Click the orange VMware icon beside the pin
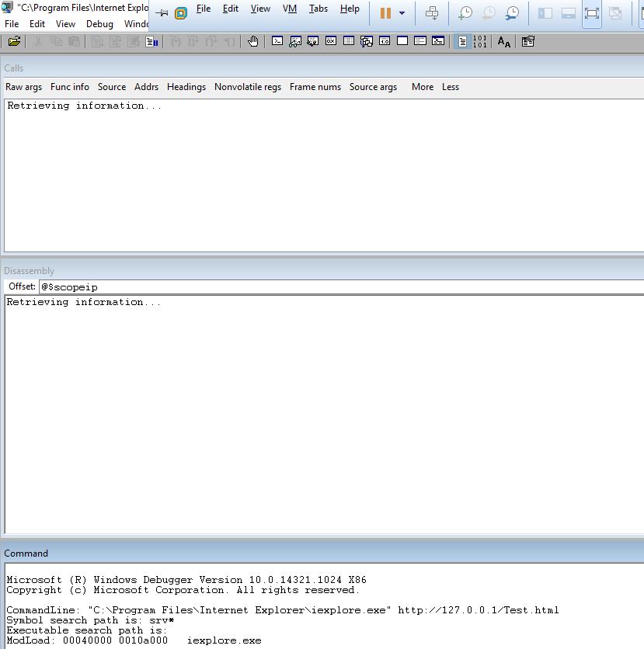This screenshot has height=649, width=644. (x=181, y=13)
